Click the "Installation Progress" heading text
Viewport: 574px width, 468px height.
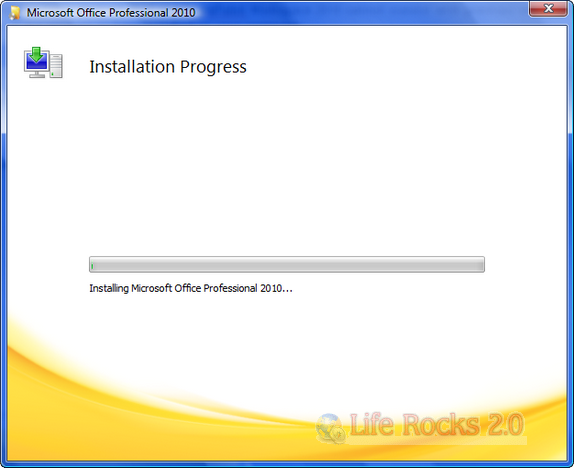click(x=168, y=67)
